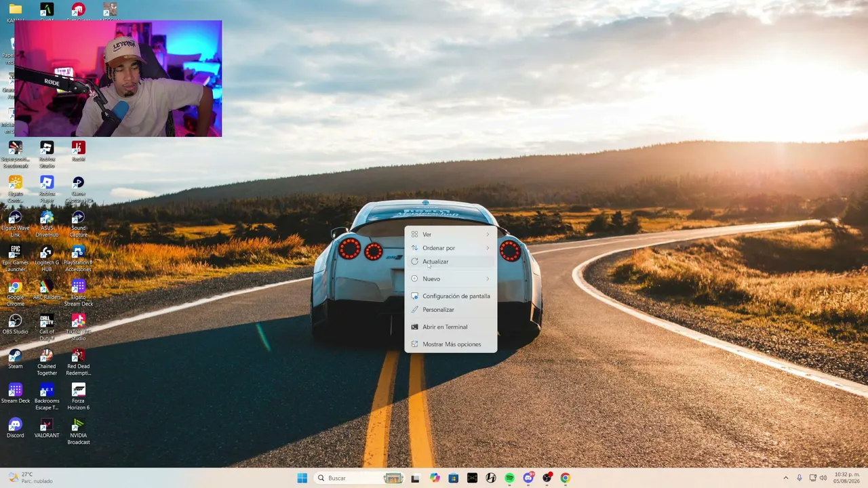Image resolution: width=868 pixels, height=488 pixels.
Task: Open Microsoft Store from the taskbar
Action: (454, 478)
